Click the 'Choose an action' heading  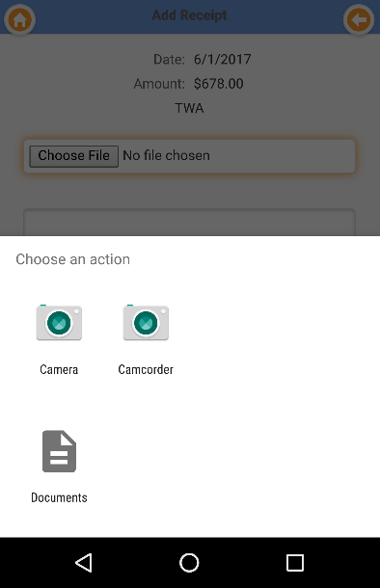[72, 259]
